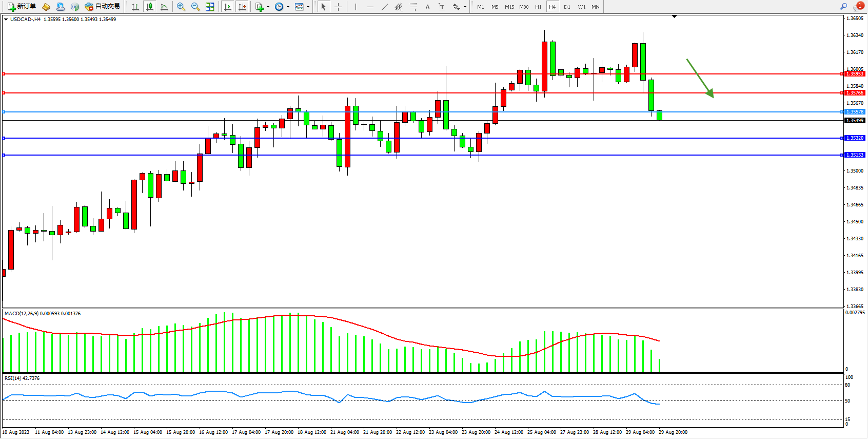Open the search magnifier in top right
This screenshot has width=868, height=439.
(x=843, y=7)
